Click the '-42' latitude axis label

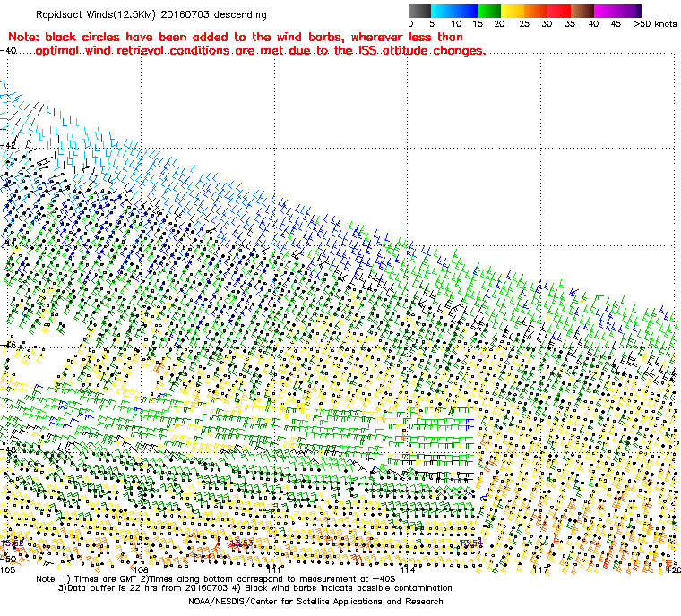8,145
